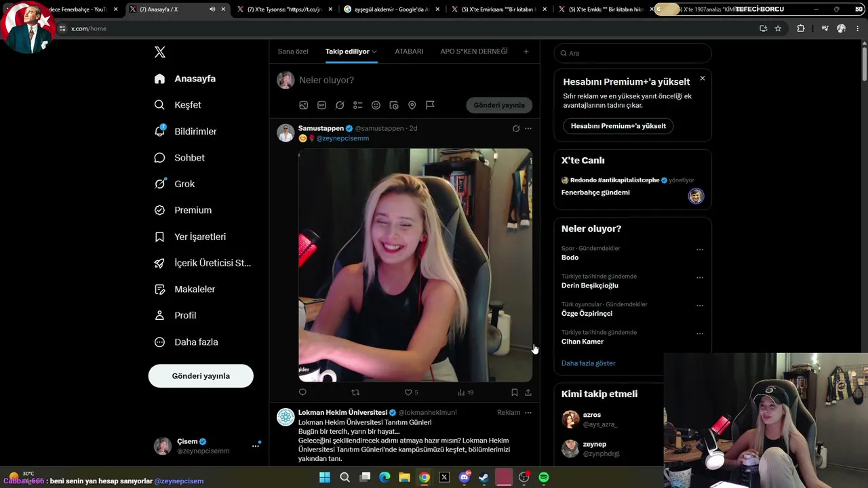This screenshot has width=868, height=488.
Task: Open Bildirimler notifications
Action: [185, 131]
